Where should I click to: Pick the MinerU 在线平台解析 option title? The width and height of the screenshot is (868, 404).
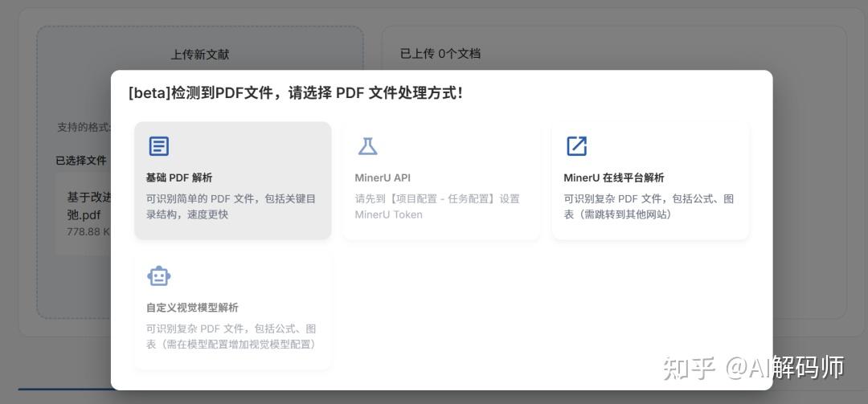tap(613, 178)
